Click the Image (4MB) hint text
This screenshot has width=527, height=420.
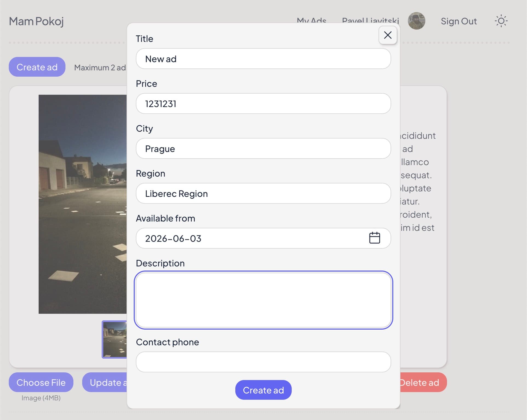coord(41,398)
